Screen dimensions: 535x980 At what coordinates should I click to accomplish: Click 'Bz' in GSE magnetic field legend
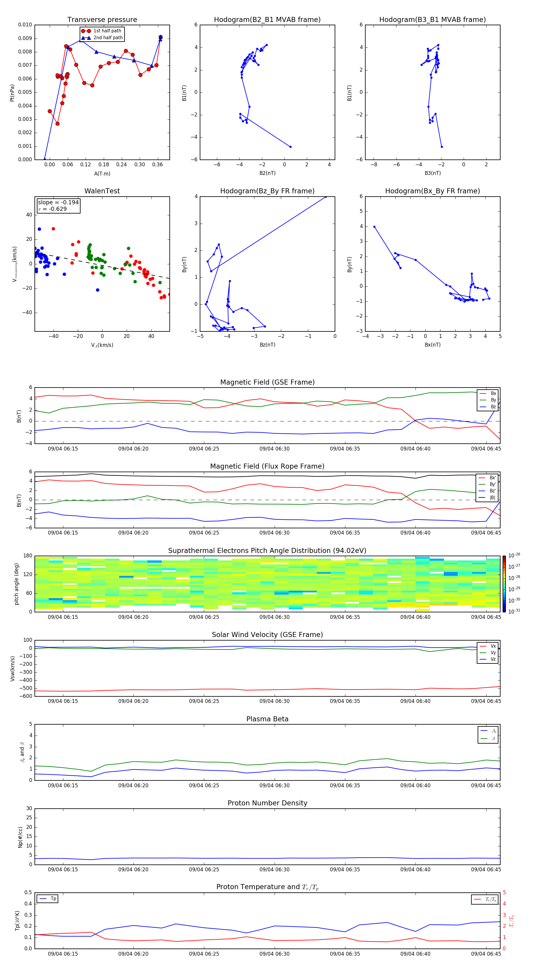(488, 407)
